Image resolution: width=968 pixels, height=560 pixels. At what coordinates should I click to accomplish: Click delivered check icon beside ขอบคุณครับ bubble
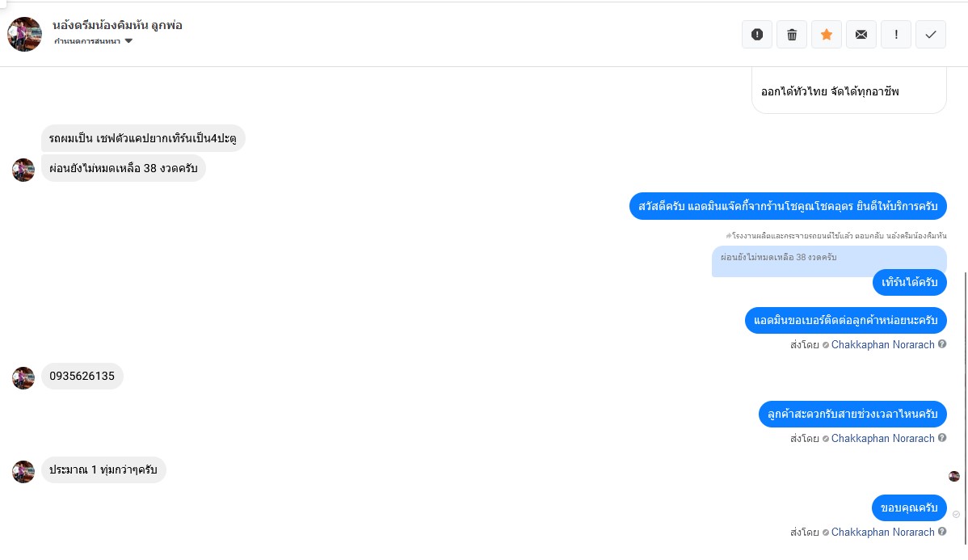(x=957, y=515)
